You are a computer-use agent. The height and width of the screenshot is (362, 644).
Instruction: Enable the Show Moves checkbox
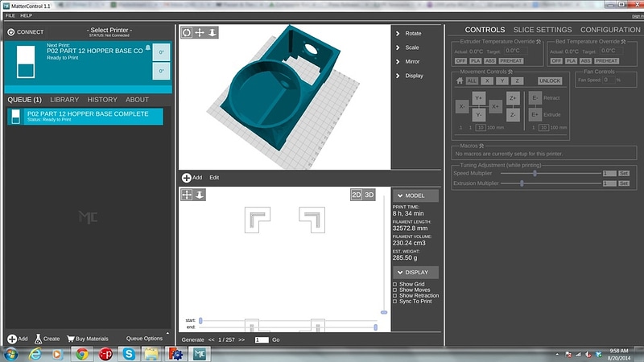click(x=394, y=290)
